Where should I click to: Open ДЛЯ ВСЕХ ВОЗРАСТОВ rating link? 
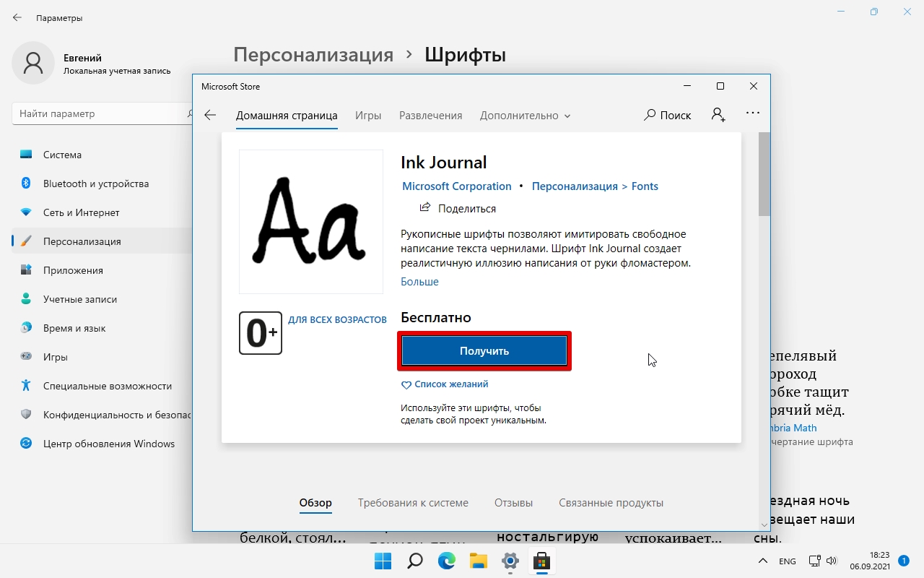(337, 319)
